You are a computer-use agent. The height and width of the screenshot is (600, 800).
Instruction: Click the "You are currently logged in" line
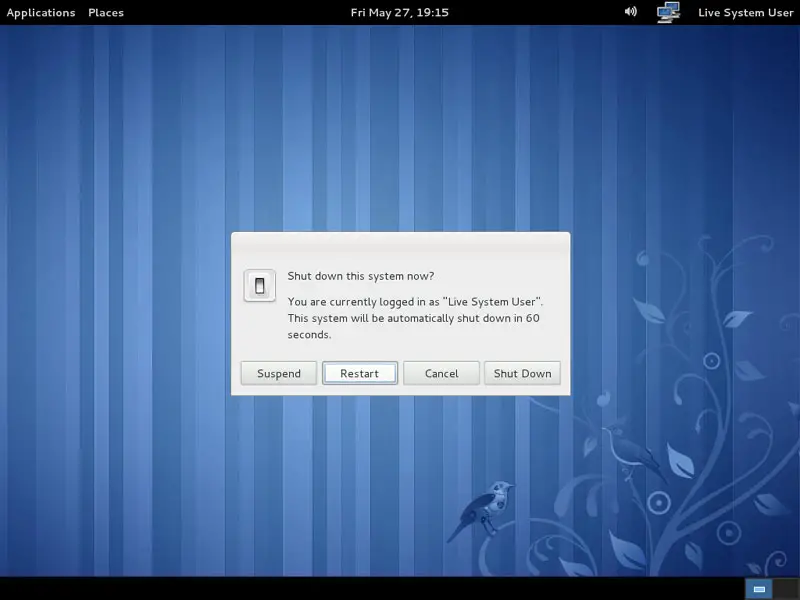point(415,302)
